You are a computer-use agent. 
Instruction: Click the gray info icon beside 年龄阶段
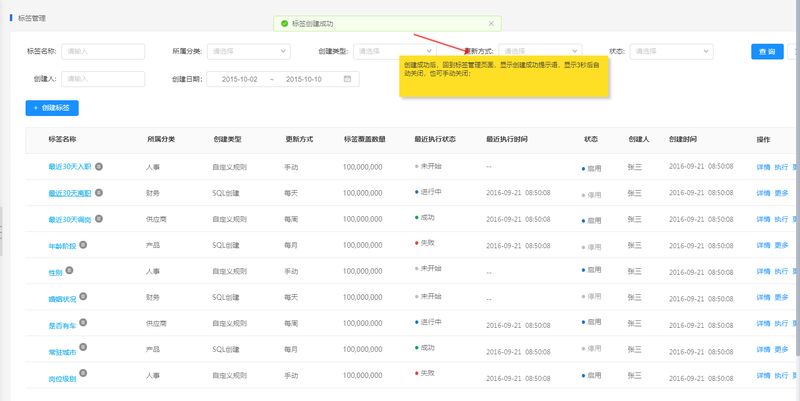point(83,244)
